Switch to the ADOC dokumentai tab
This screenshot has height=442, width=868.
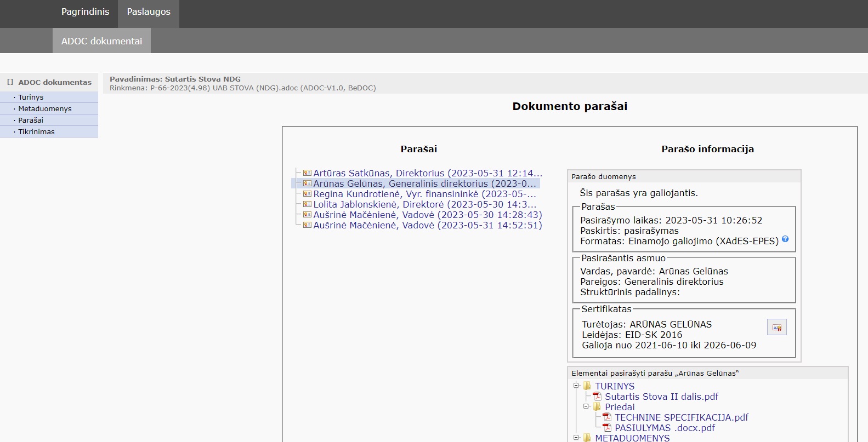101,41
